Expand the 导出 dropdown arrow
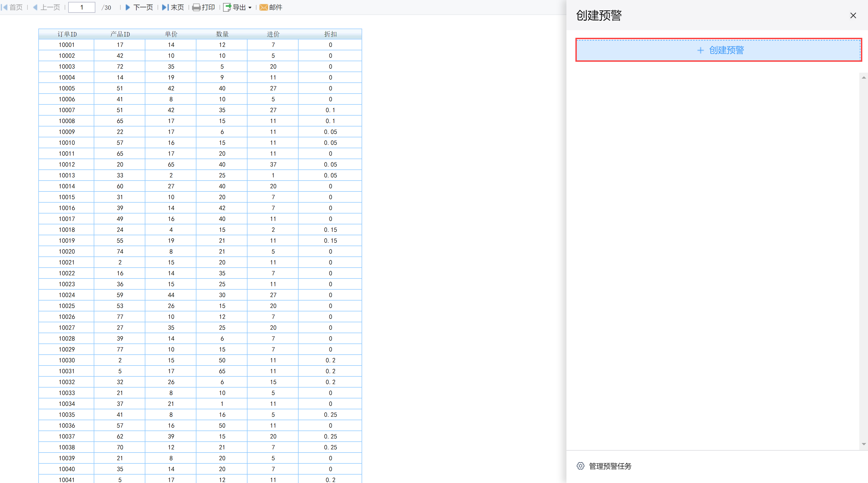This screenshot has width=868, height=483. [x=250, y=8]
